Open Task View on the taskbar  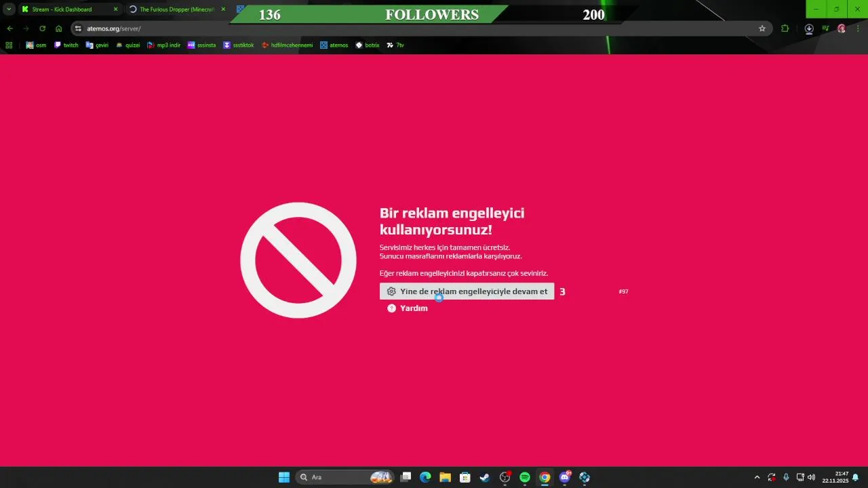click(406, 477)
